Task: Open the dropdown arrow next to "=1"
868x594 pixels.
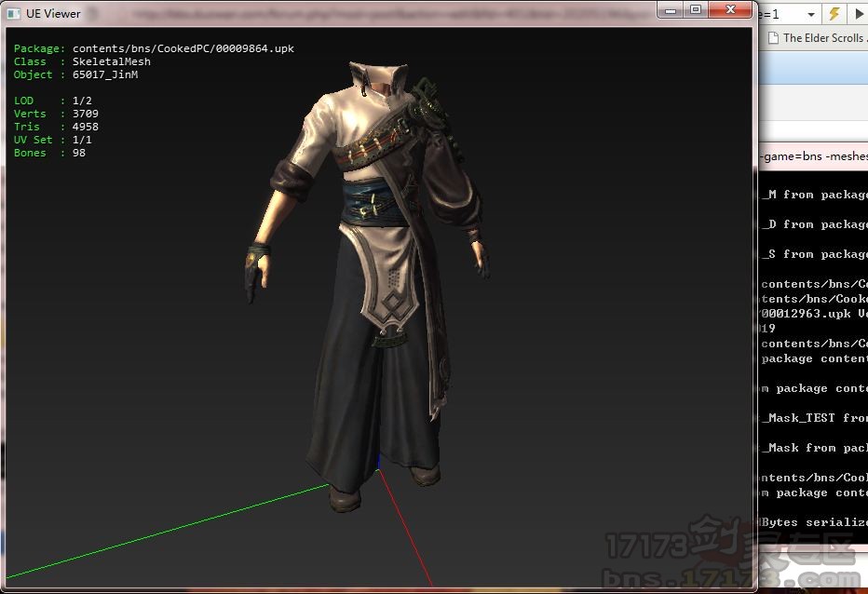Action: point(811,15)
